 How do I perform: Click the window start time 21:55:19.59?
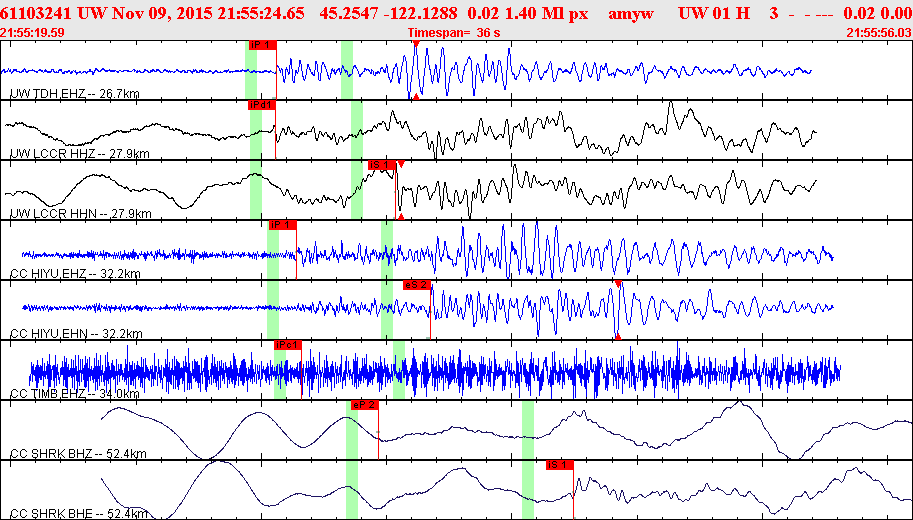[33, 33]
